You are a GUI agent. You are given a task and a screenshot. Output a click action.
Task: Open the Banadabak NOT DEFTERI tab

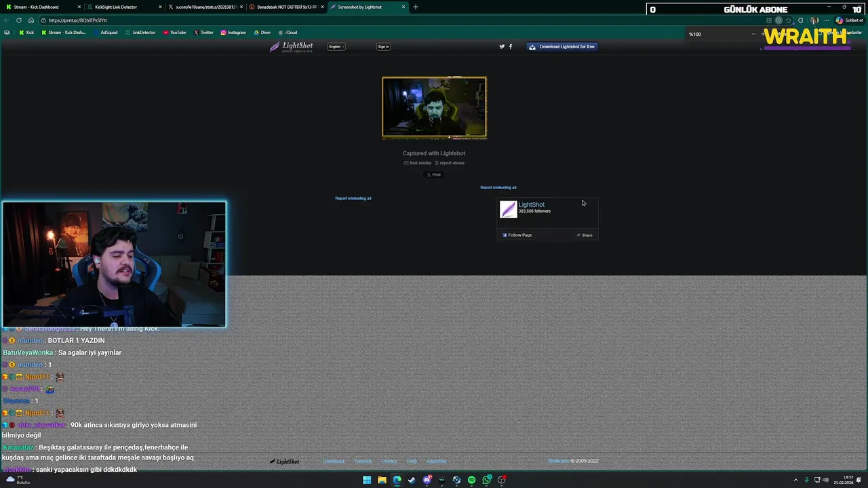tap(286, 7)
